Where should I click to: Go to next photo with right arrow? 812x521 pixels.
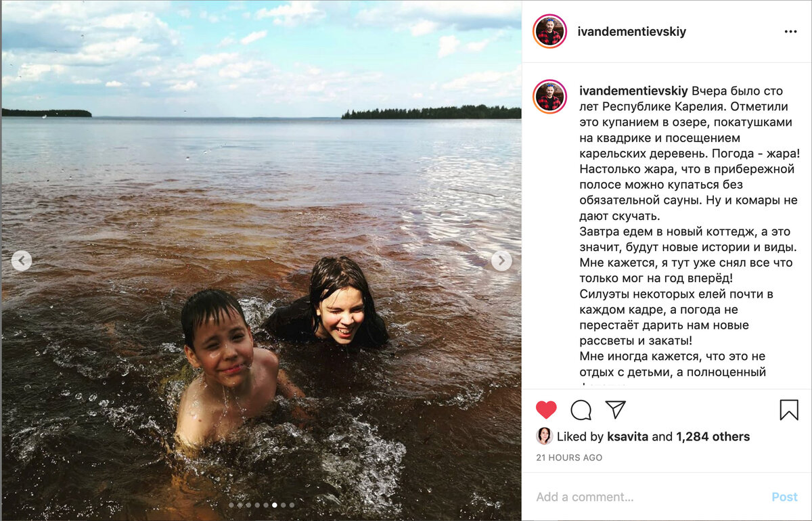[x=501, y=260]
